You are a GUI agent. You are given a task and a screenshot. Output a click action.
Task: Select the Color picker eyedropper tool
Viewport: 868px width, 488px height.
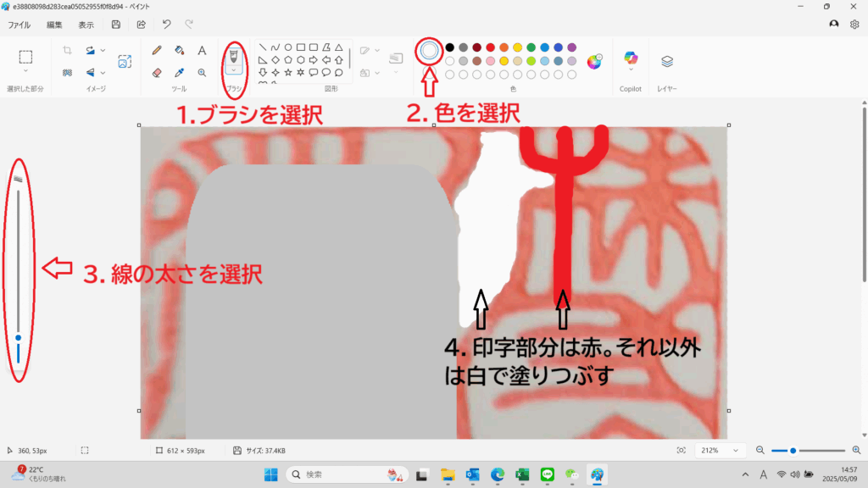click(x=179, y=73)
